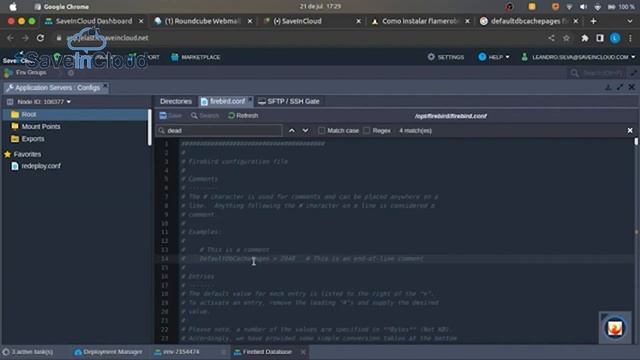Toggle the Regex checkbox
Image resolution: width=640 pixels, height=360 pixels.
pos(367,131)
